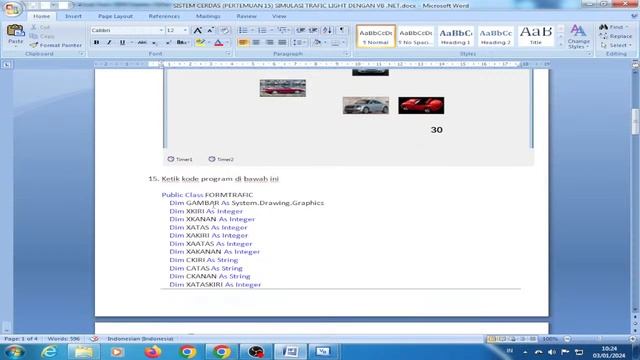The height and width of the screenshot is (360, 640).
Task: Open the Office Button menu
Action: click(x=12, y=9)
